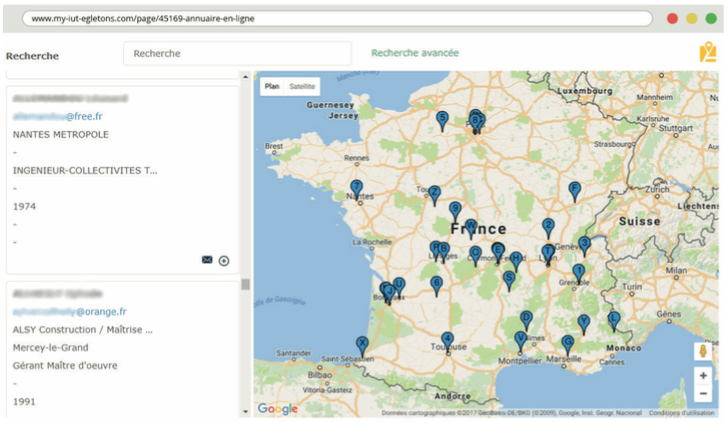This screenshot has height=423, width=728.
Task: Open map pin W over France label
Action: click(471, 228)
